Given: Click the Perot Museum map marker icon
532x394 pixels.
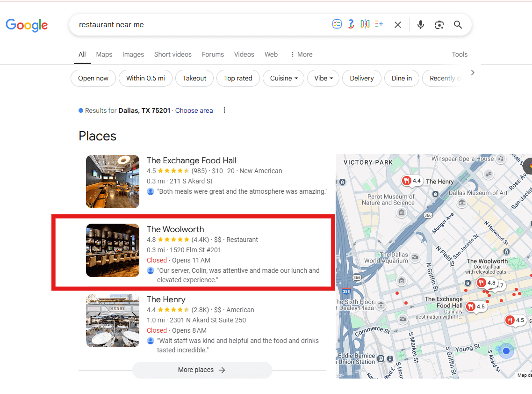Looking at the screenshot, I should click(x=402, y=212).
